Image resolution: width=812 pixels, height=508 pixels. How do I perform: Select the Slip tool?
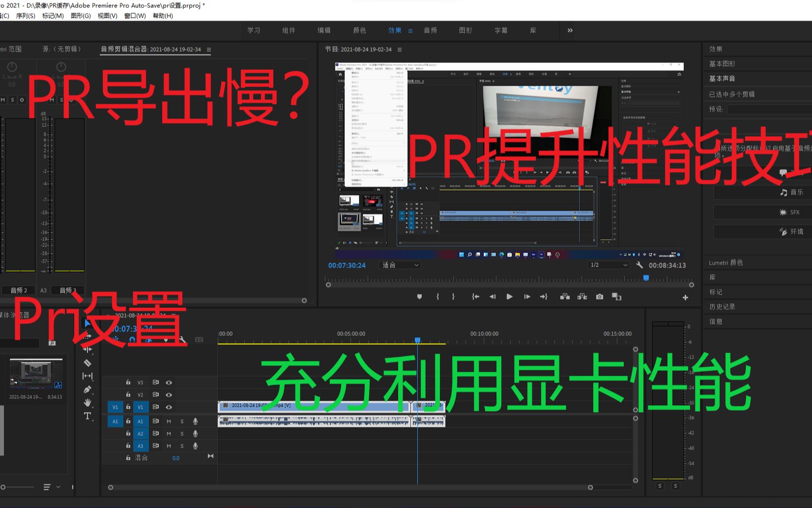[87, 376]
